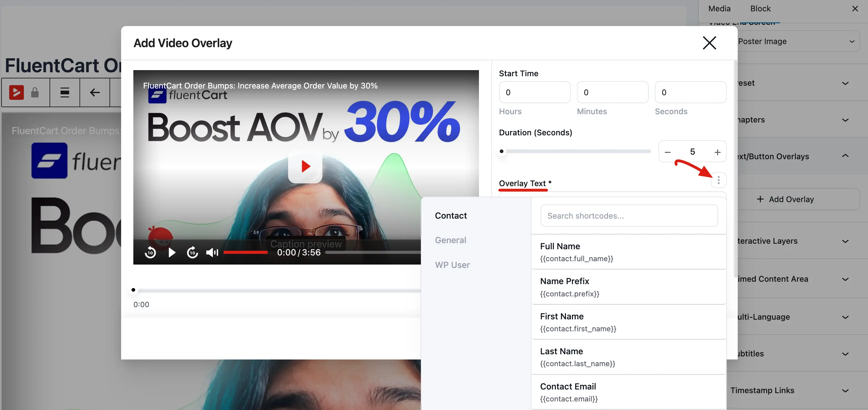Click the fluentCart logo in video preview
868x410 pixels.
(187, 96)
